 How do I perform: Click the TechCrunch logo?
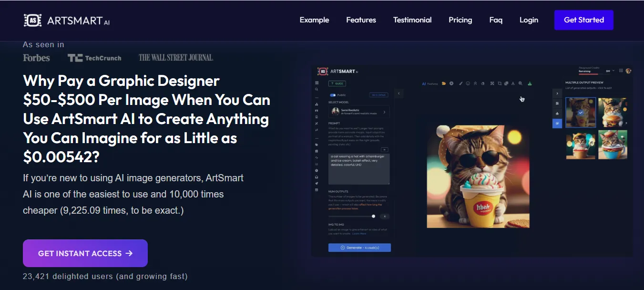[94, 58]
